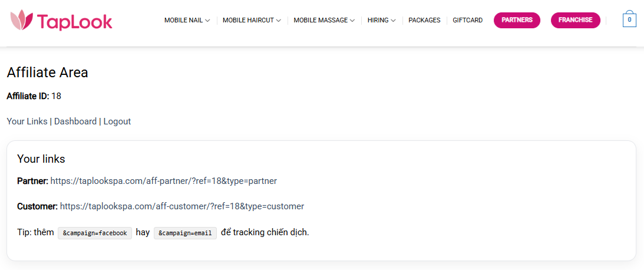Open the Giftcard menu link
The width and height of the screenshot is (644, 270).
pyautogui.click(x=468, y=20)
